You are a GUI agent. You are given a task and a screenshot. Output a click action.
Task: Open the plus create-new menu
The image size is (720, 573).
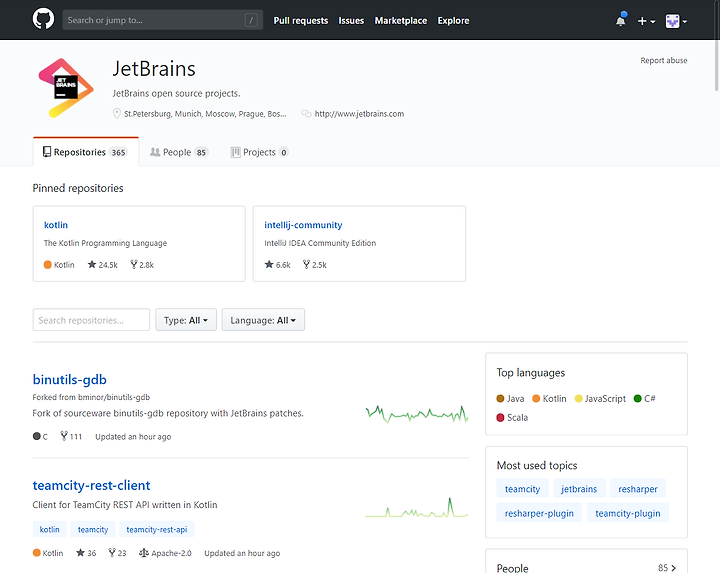click(x=646, y=21)
